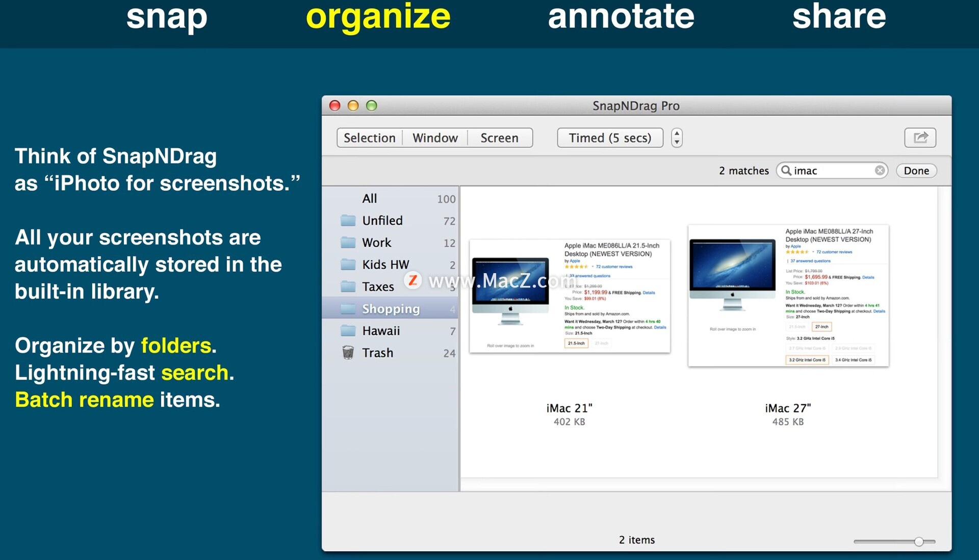Click the SnapNDrag Pro window title

(636, 105)
